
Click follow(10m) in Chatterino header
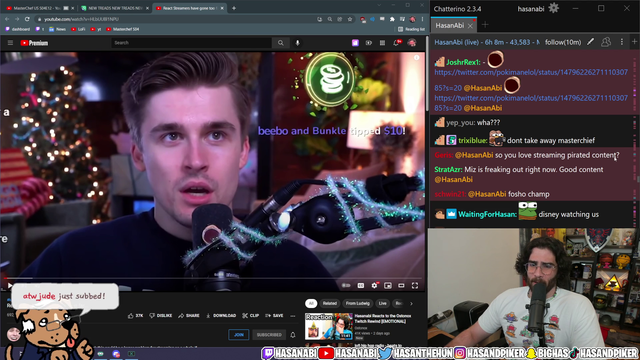[563, 42]
